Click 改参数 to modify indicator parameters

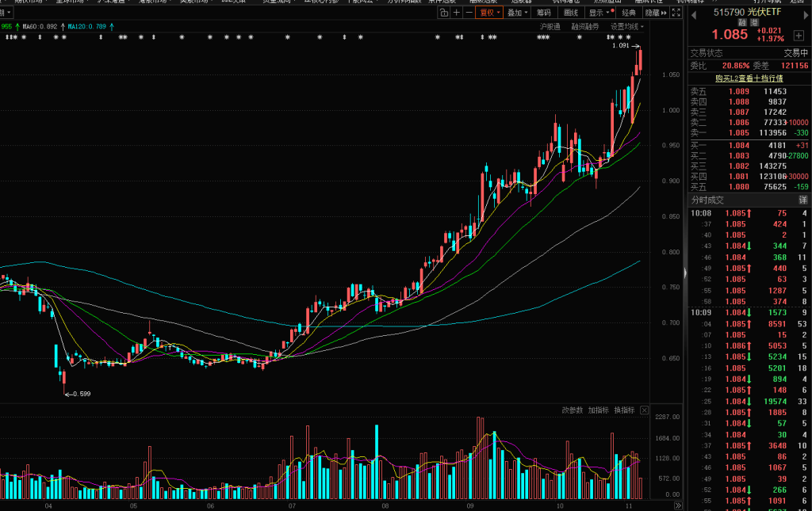572,410
